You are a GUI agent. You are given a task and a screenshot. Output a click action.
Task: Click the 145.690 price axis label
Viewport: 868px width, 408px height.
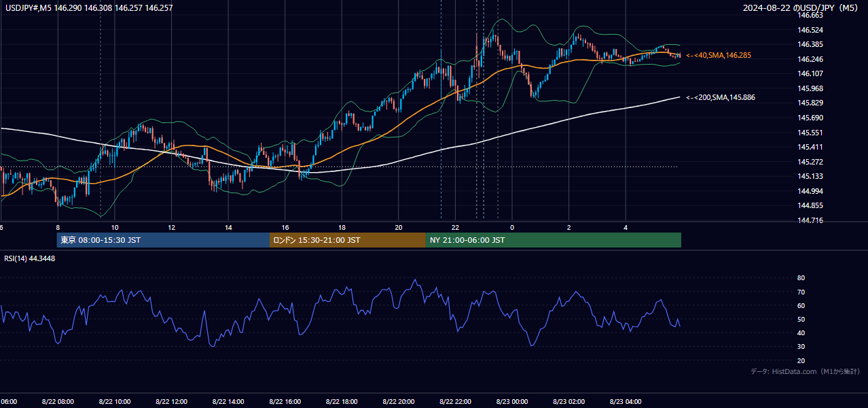point(810,118)
